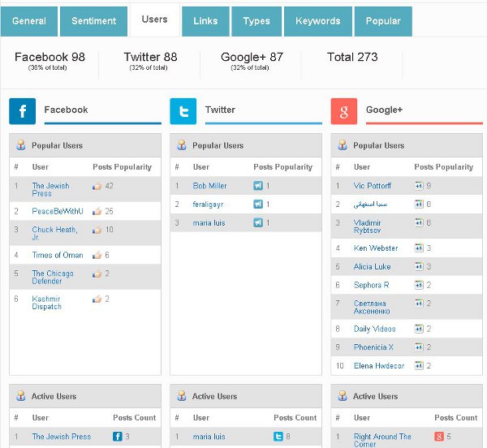This screenshot has height=448, width=487.
Task: Click +1 icon beside Alicia Luke
Action: (419, 266)
